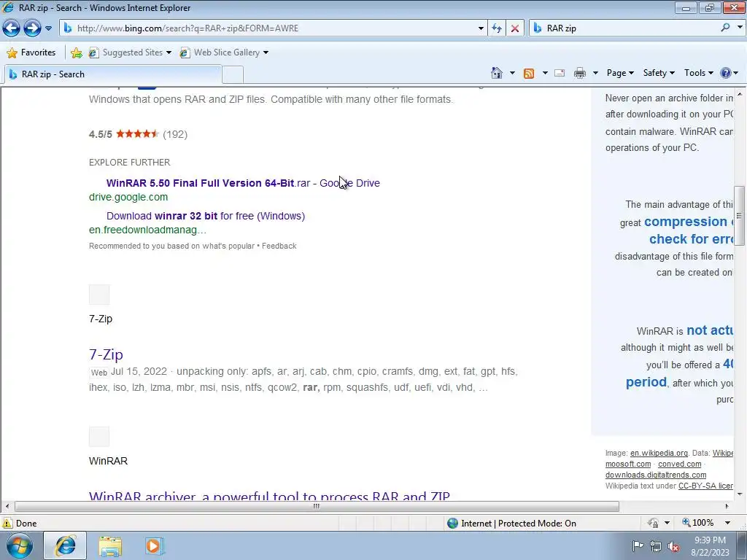Screen dimensions: 747x560
Task: Click the Read Mail icon
Action: (x=560, y=73)
